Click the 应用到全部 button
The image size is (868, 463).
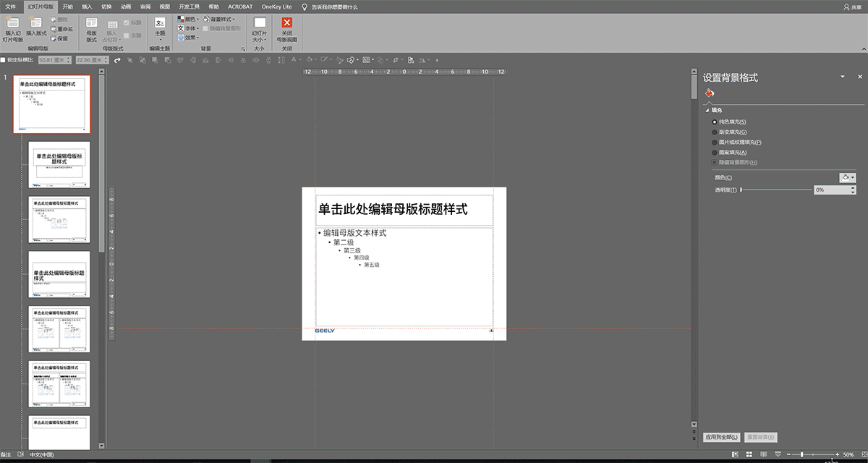pos(721,437)
